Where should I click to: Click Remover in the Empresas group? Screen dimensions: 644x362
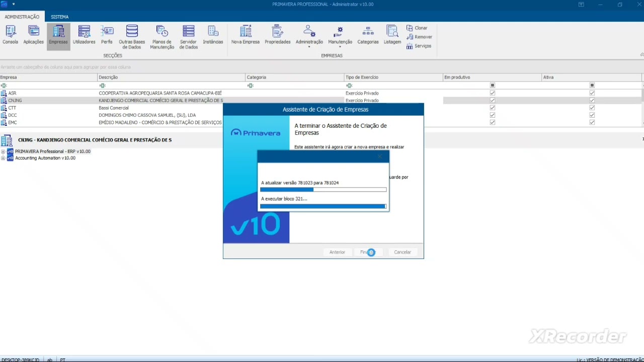pyautogui.click(x=419, y=37)
